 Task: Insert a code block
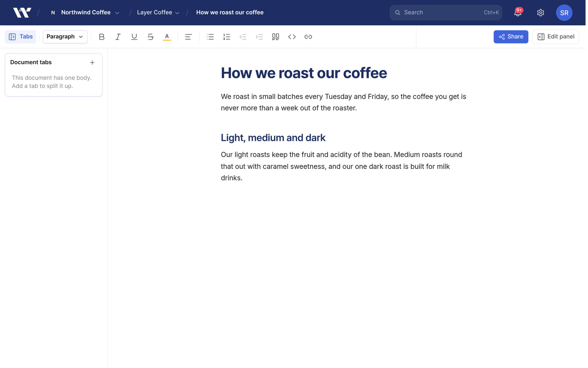point(292,37)
